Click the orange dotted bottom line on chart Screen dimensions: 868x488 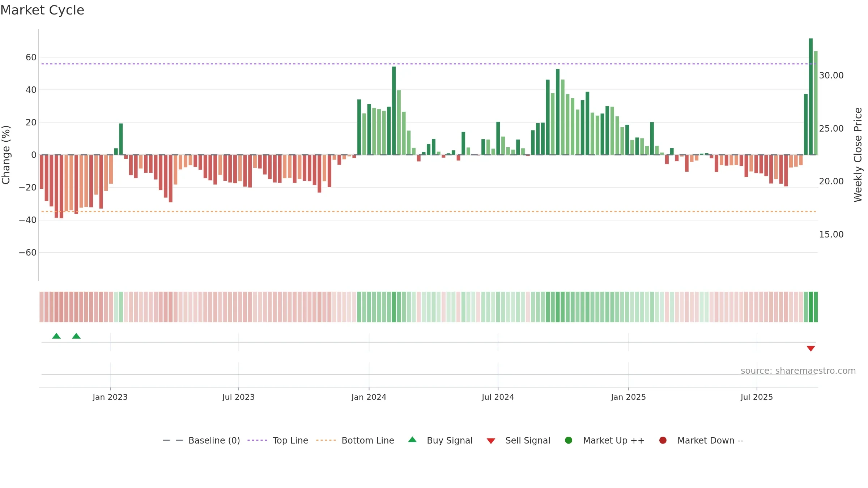point(429,211)
